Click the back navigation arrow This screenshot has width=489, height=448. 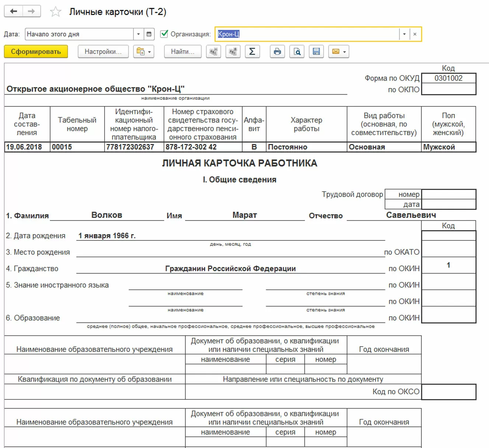[x=14, y=11]
